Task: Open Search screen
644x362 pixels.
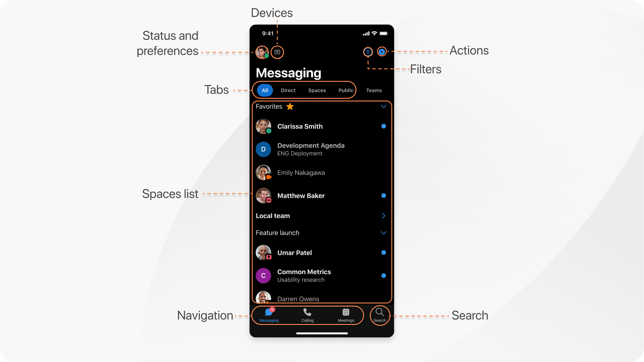Action: click(x=379, y=315)
